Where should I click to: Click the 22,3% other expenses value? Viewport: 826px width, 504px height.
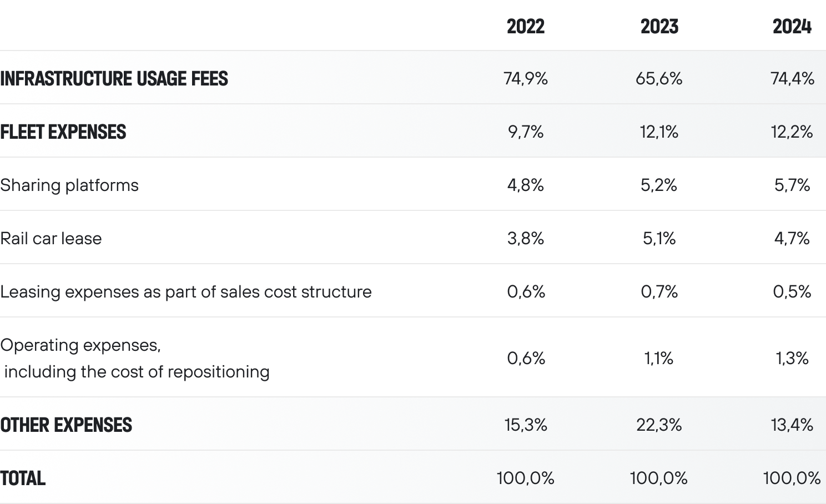659,425
